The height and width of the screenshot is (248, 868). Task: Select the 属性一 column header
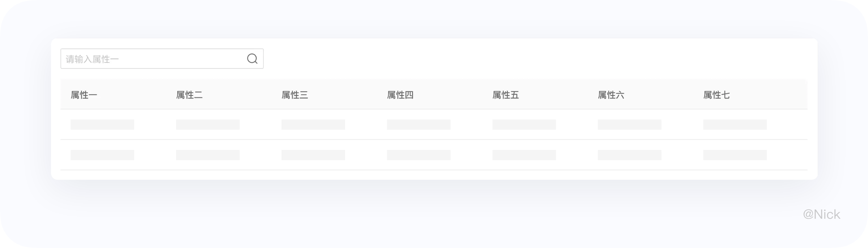tap(84, 95)
